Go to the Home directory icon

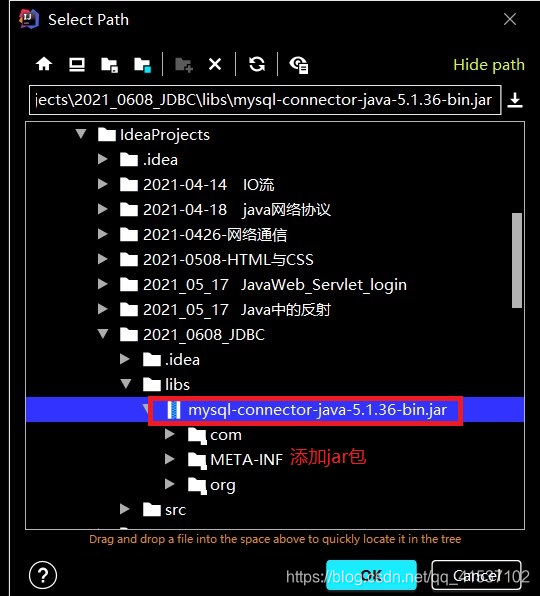pos(44,64)
